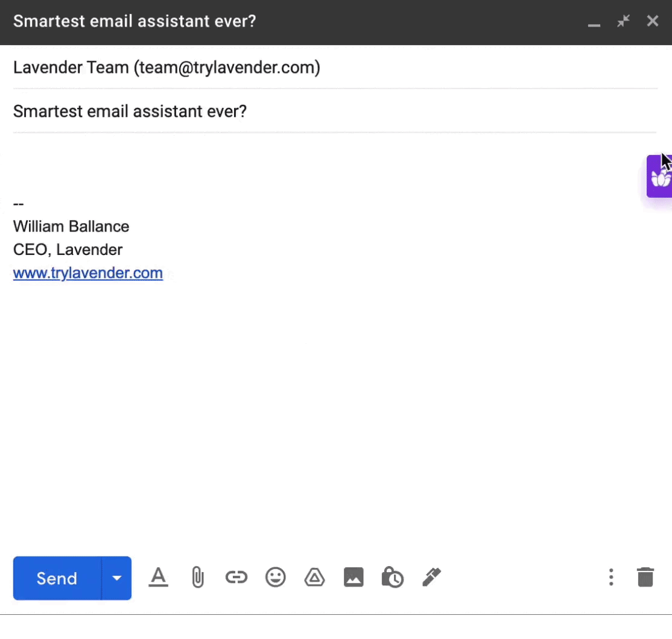Click the blue Send button
The image size is (672, 639).
pyautogui.click(x=57, y=578)
